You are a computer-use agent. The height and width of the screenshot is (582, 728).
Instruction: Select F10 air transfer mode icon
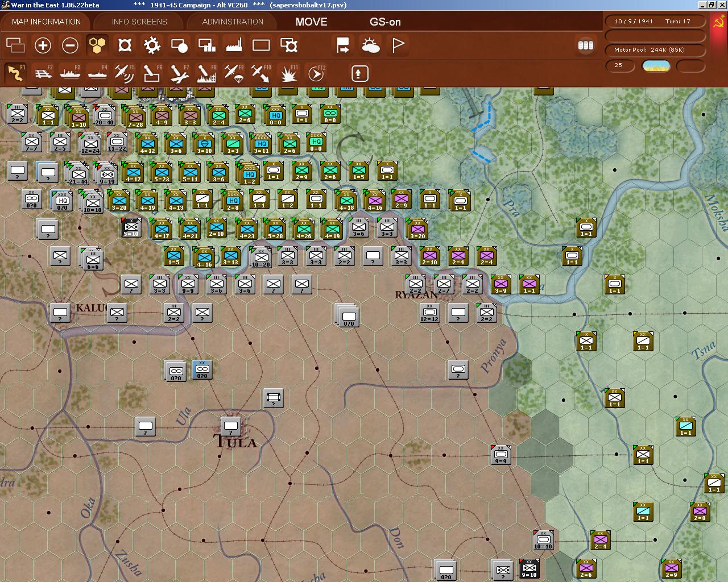pos(261,73)
